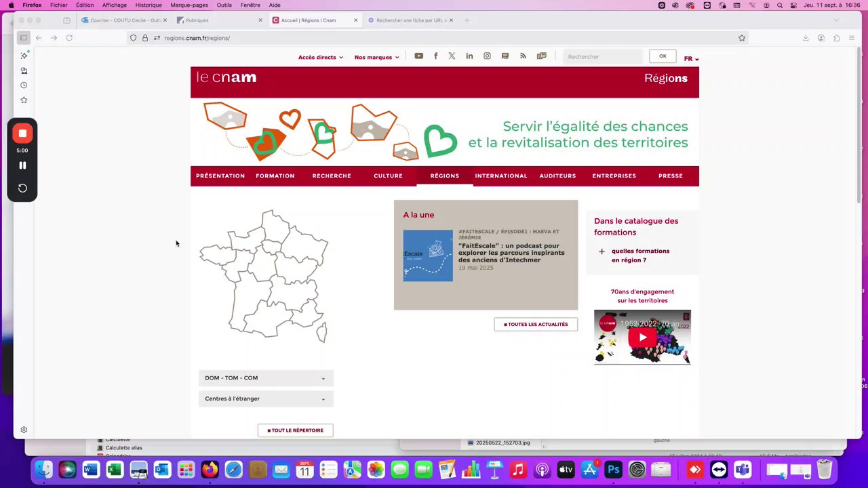This screenshot has width=868, height=488.
Task: Expand the Accès directs dropdown
Action: coord(321,57)
